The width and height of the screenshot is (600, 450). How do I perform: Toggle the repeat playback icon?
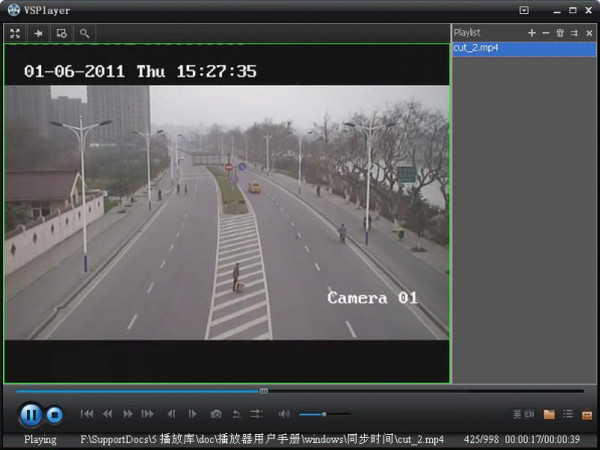(236, 414)
